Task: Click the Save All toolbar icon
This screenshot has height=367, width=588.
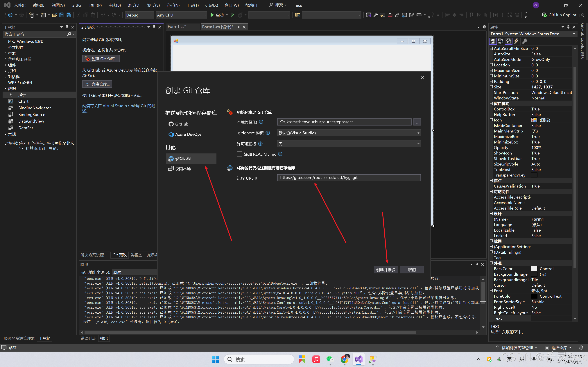Action: point(69,15)
